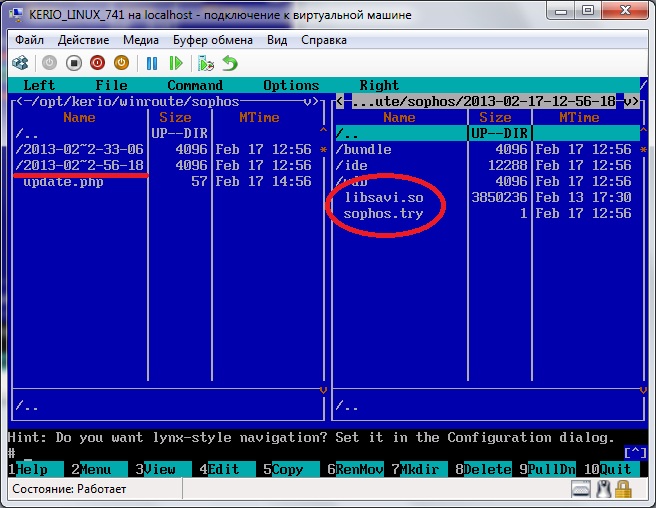Toggle sort by Name in the left panel
Screen dimensions: 656x508
[79, 117]
